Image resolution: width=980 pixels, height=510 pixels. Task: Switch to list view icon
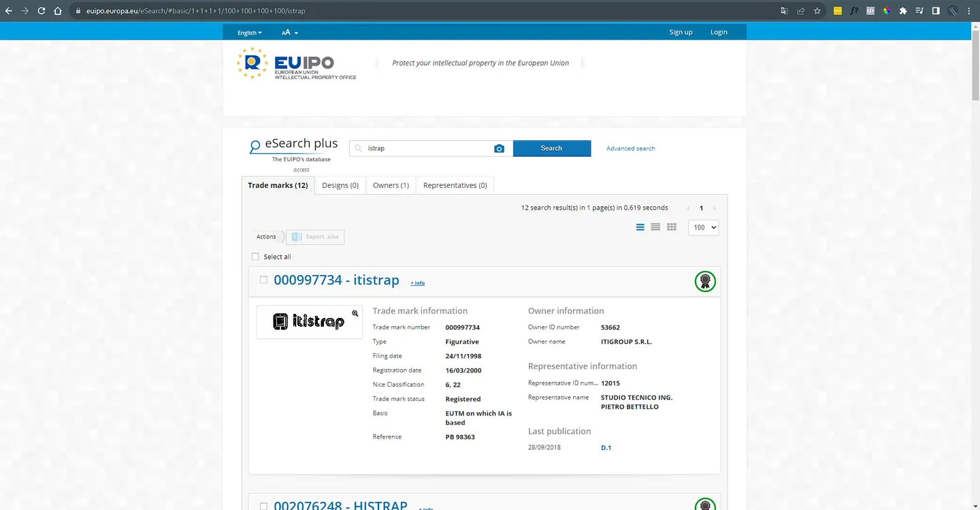pyautogui.click(x=640, y=227)
